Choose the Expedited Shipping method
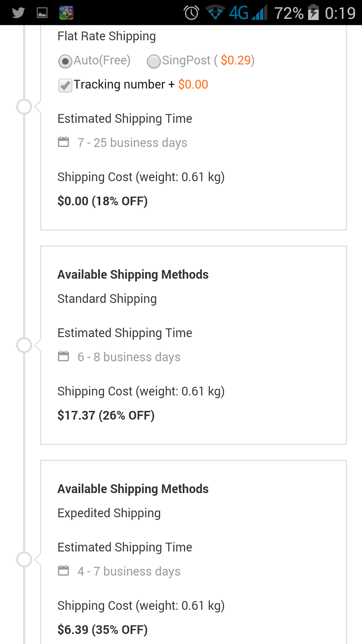Viewport: 362px width, 644px height. (109, 513)
